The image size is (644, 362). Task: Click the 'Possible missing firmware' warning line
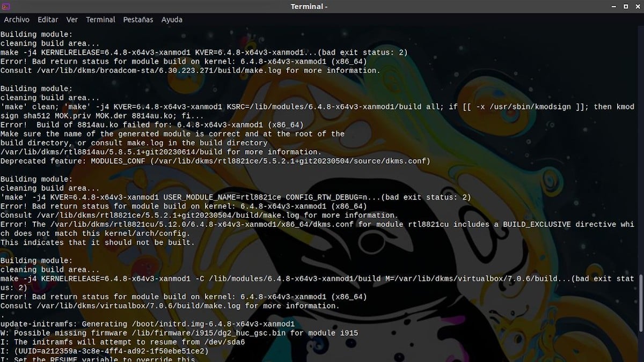click(x=179, y=333)
